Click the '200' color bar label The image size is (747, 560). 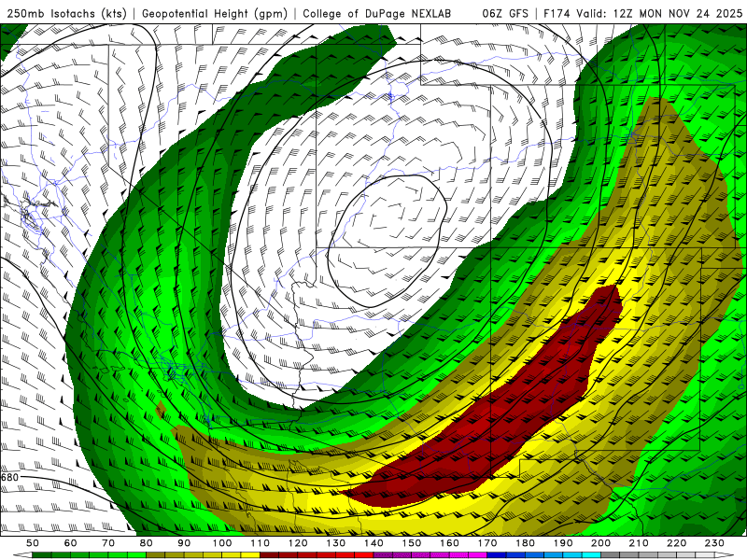click(x=601, y=543)
